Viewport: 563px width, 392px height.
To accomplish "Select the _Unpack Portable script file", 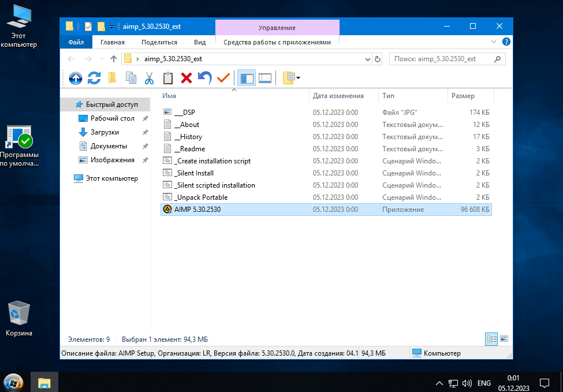I will [x=326, y=197].
